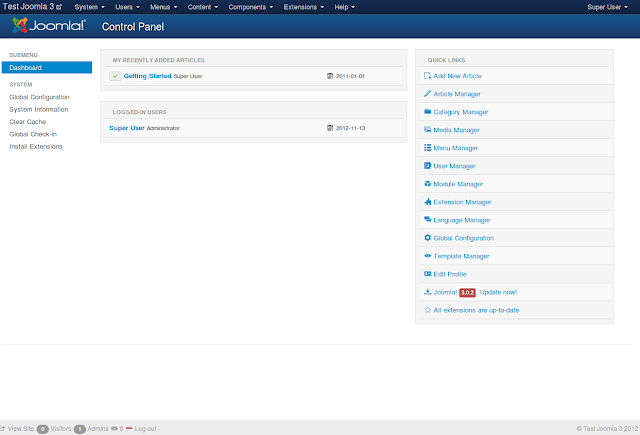Click the Edit Profile quick link

pos(450,274)
